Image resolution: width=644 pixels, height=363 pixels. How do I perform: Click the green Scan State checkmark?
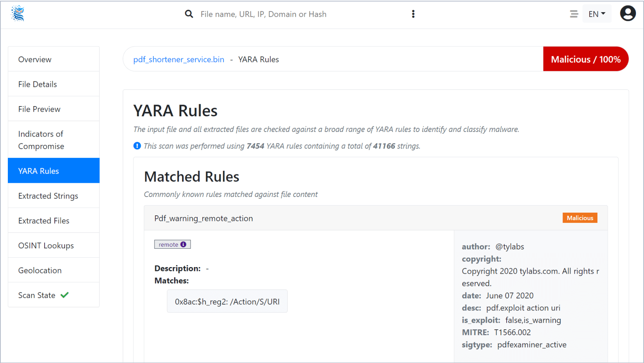65,295
